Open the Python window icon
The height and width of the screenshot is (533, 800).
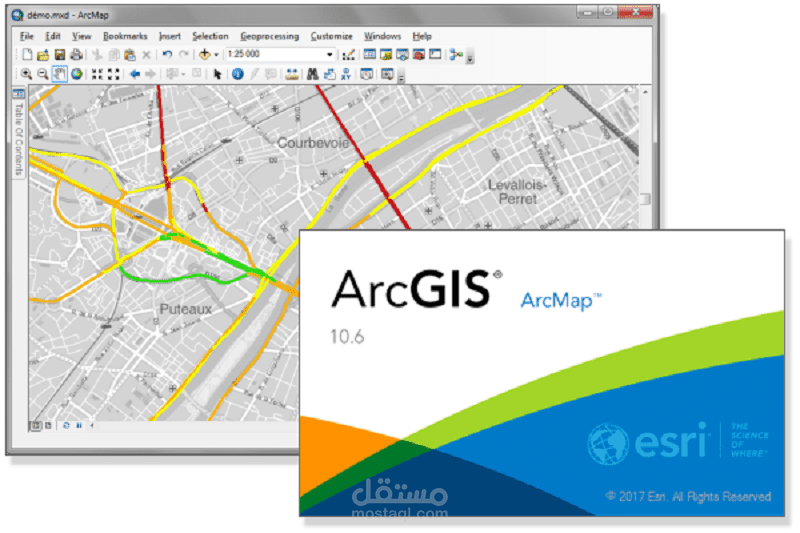coord(435,54)
